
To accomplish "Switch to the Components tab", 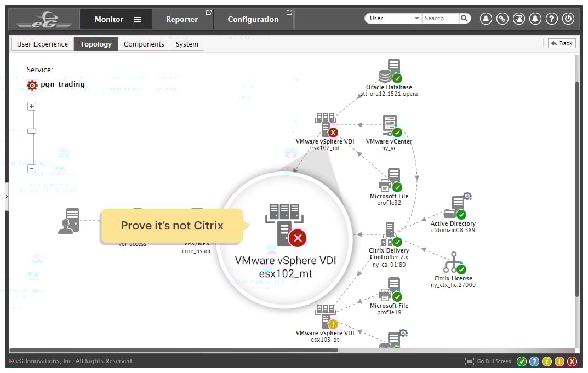I will click(x=144, y=44).
